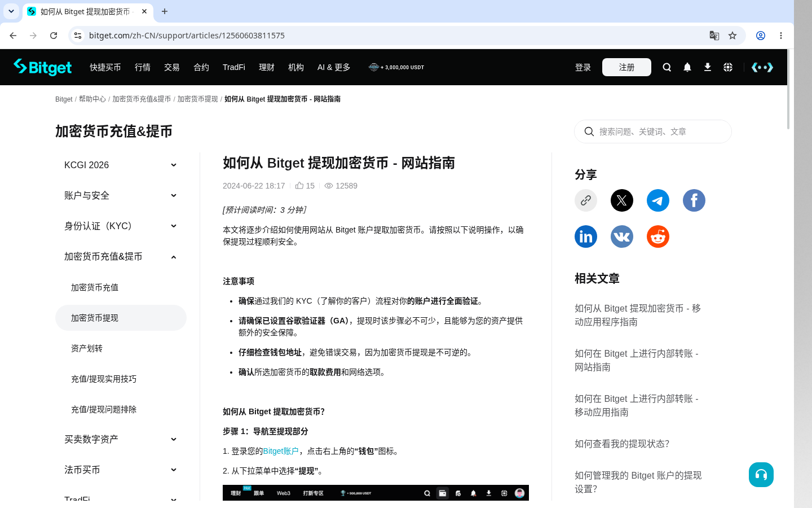The width and height of the screenshot is (812, 508).
Task: Focus the help center search field
Action: click(653, 132)
